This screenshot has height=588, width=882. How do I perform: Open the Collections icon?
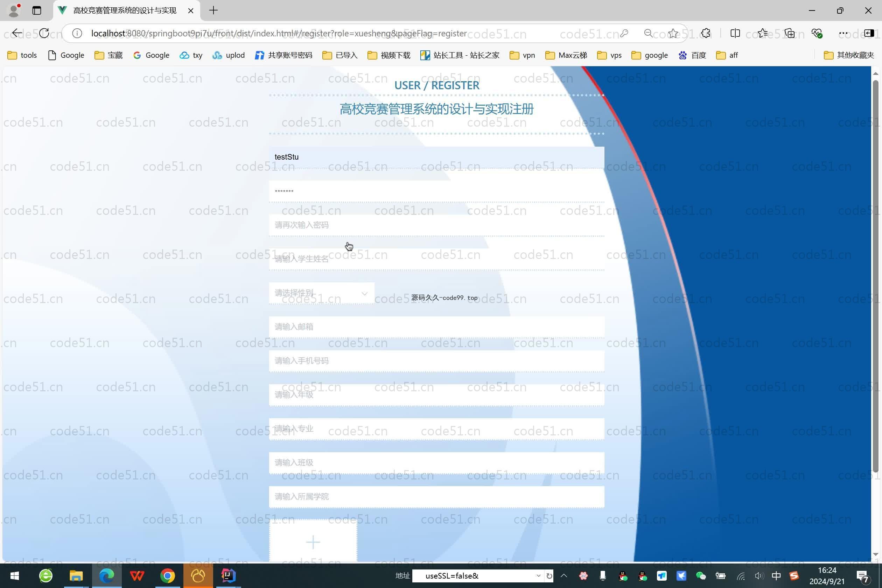(x=789, y=33)
